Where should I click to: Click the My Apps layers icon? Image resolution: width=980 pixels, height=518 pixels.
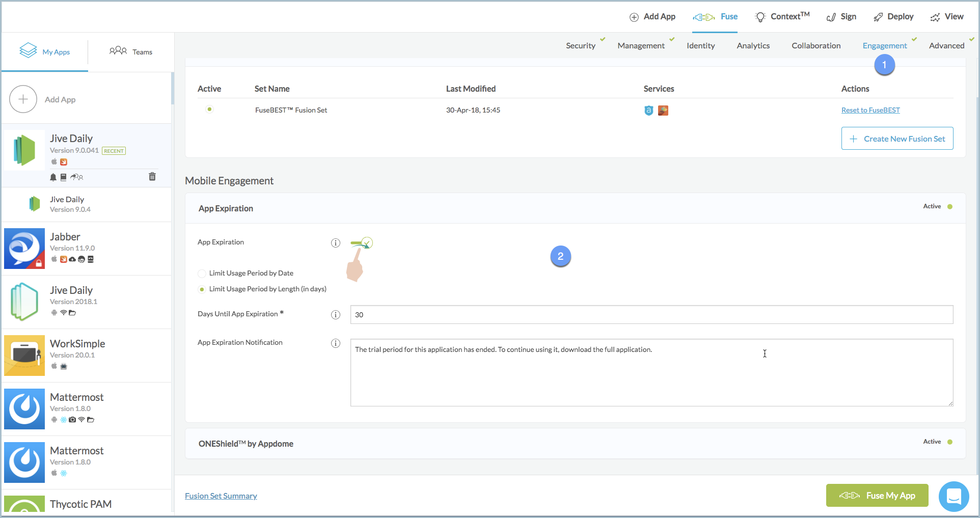[x=29, y=50]
